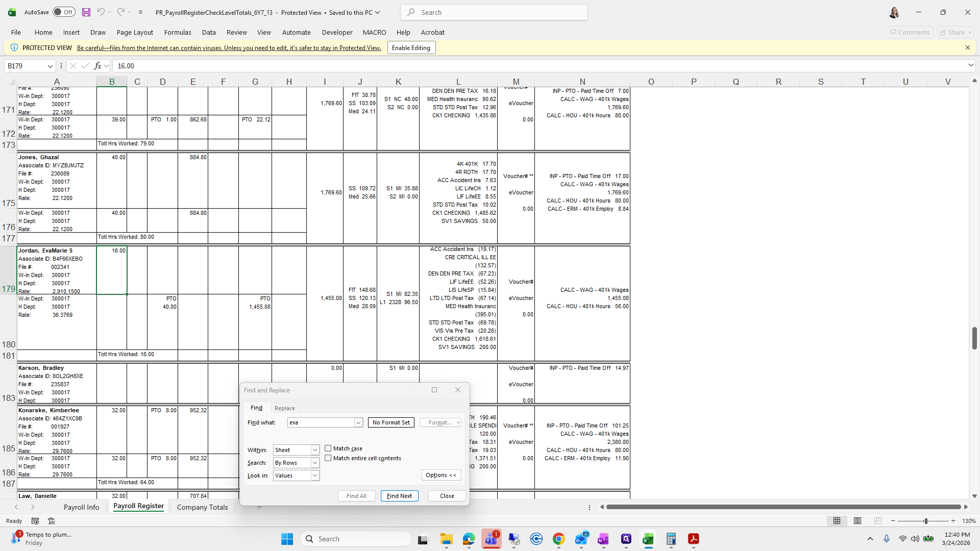Click the Accessibility checker status bar icon
980x551 pixels.
pyautogui.click(x=52, y=521)
